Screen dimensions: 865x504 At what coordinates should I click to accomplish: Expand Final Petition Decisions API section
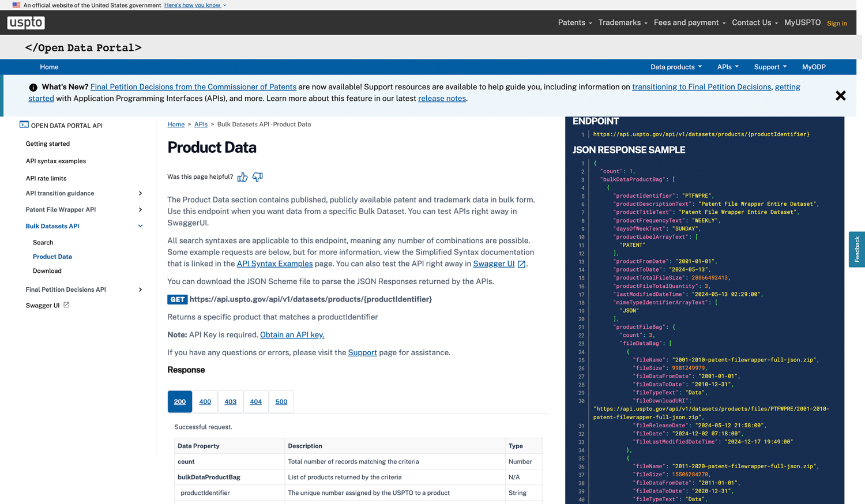point(140,289)
